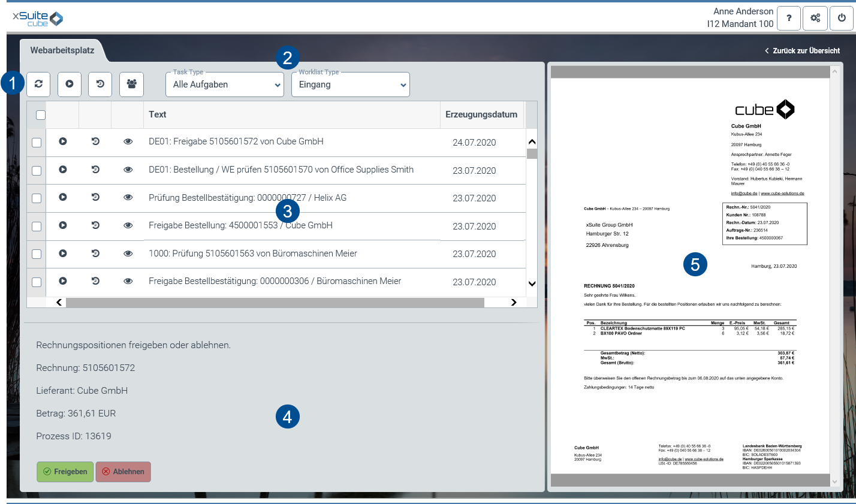The image size is (856, 504).
Task: Click the toolbar history clock icon
Action: click(x=100, y=84)
